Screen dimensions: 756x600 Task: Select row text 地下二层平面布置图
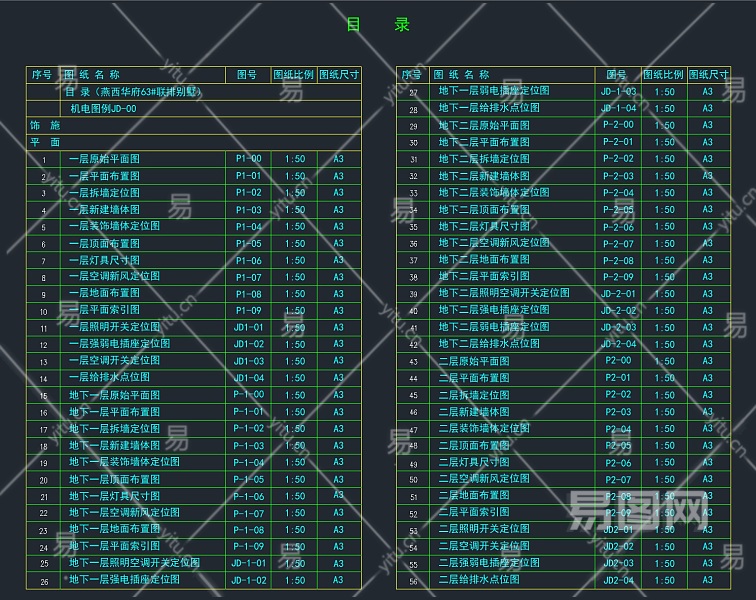pos(484,142)
